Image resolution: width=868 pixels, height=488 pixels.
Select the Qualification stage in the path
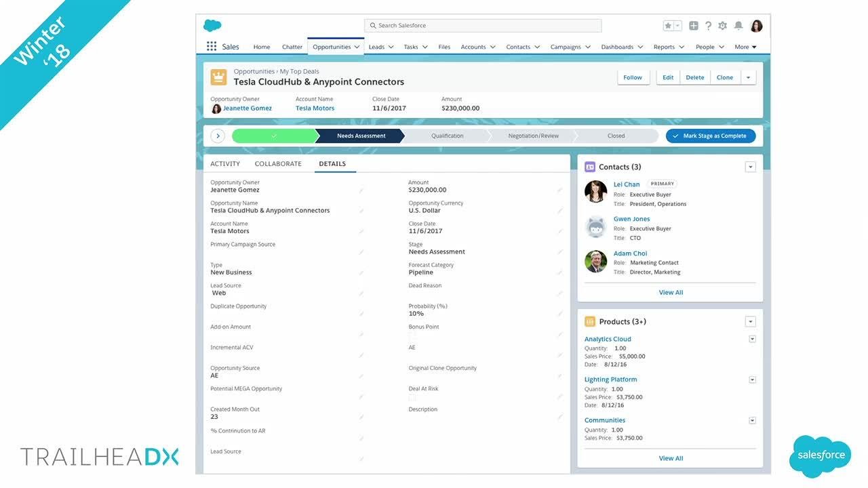pyautogui.click(x=448, y=136)
